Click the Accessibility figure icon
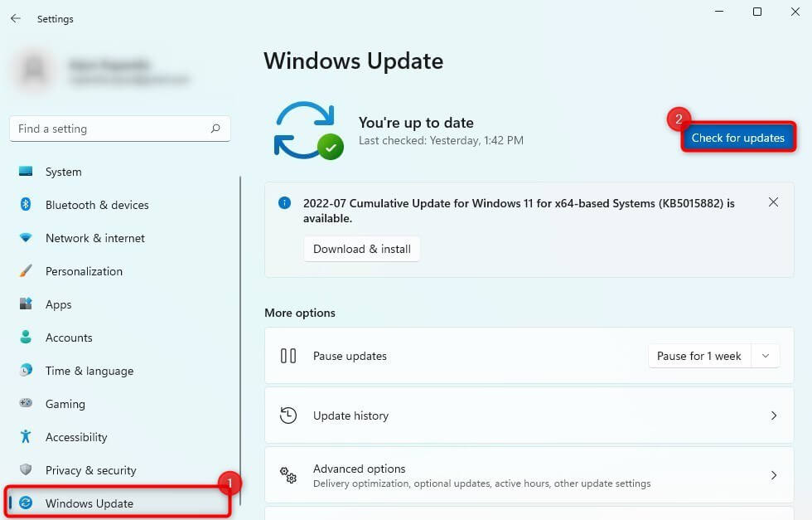The width and height of the screenshot is (812, 520). [26, 436]
